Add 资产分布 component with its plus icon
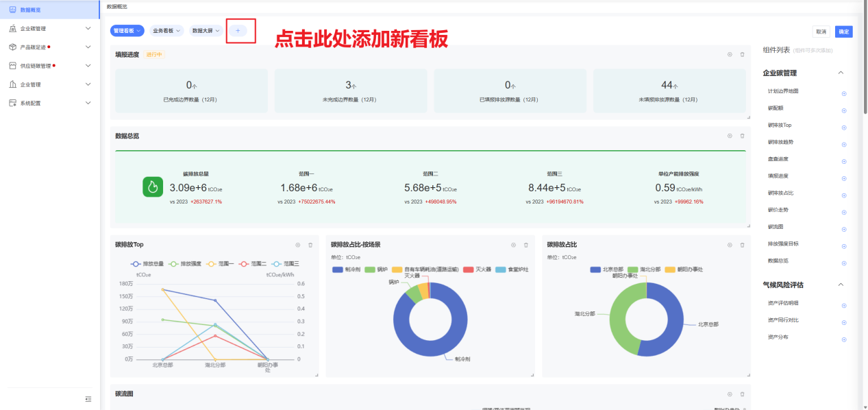The width and height of the screenshot is (868, 410). [x=844, y=339]
